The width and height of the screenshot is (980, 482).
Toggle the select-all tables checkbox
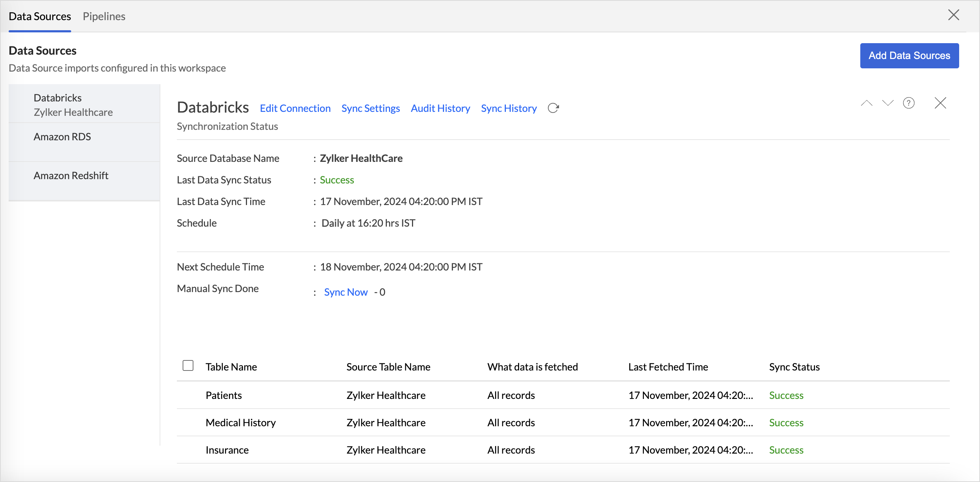(188, 365)
